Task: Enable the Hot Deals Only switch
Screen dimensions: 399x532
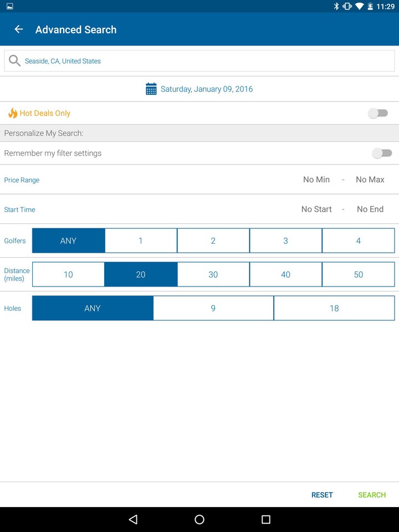Action: pos(378,113)
